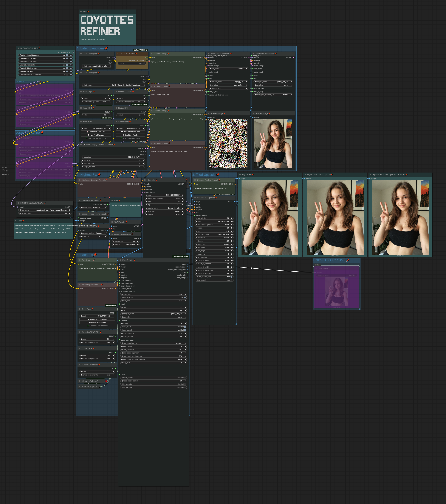Toggle the LEGACY REFINE ON/OFF switch

pyautogui.click(x=144, y=63)
